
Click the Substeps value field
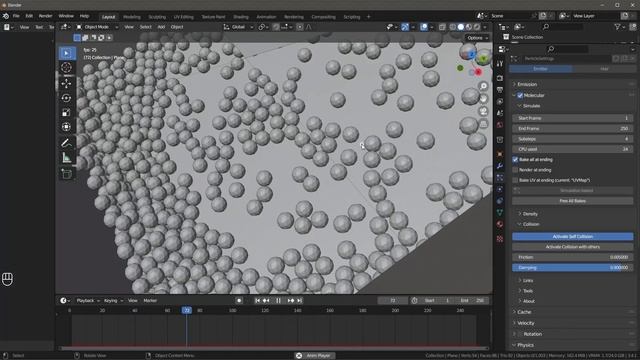click(572, 139)
